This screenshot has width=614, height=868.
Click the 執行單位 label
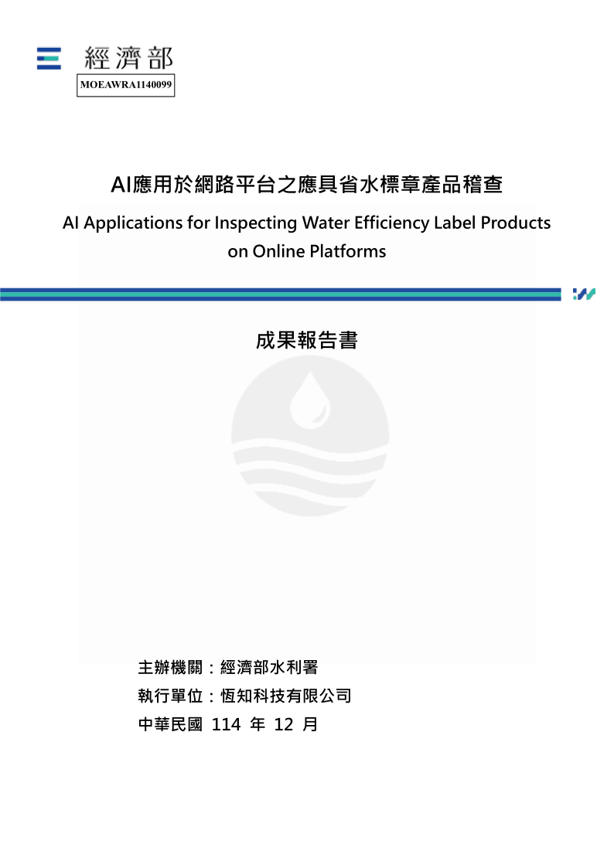170,696
